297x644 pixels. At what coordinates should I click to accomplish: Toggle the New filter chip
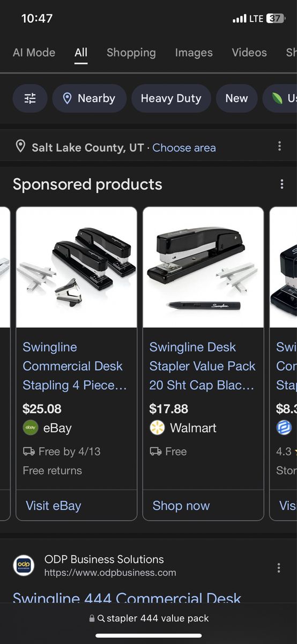236,98
